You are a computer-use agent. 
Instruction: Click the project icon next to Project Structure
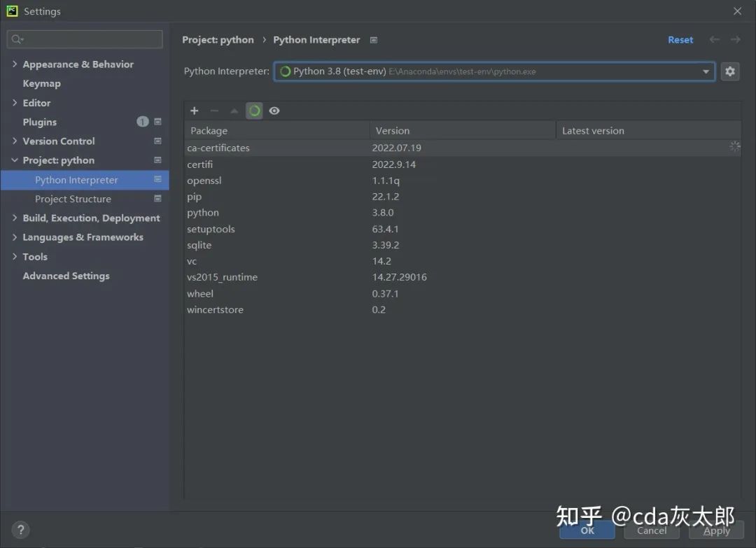pyautogui.click(x=157, y=199)
